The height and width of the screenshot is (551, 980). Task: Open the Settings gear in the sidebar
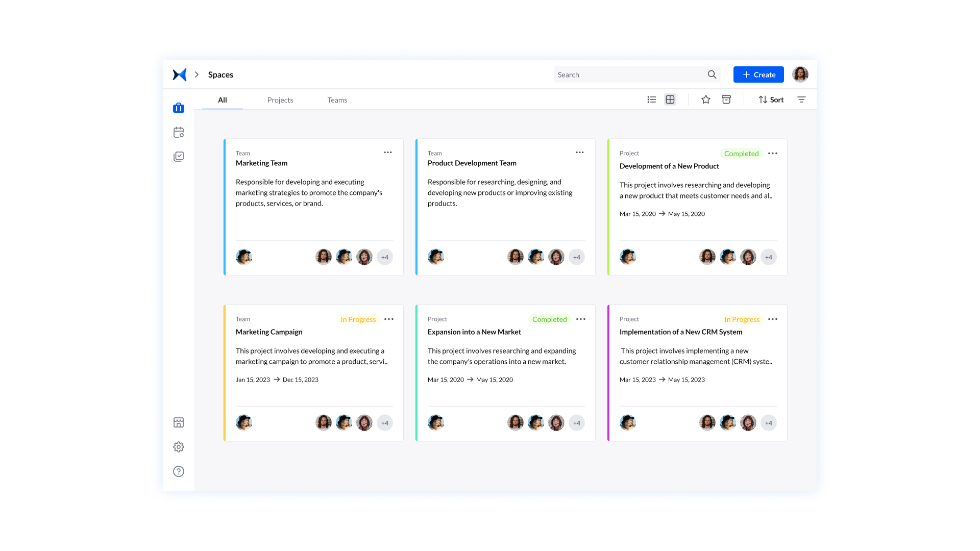(178, 446)
